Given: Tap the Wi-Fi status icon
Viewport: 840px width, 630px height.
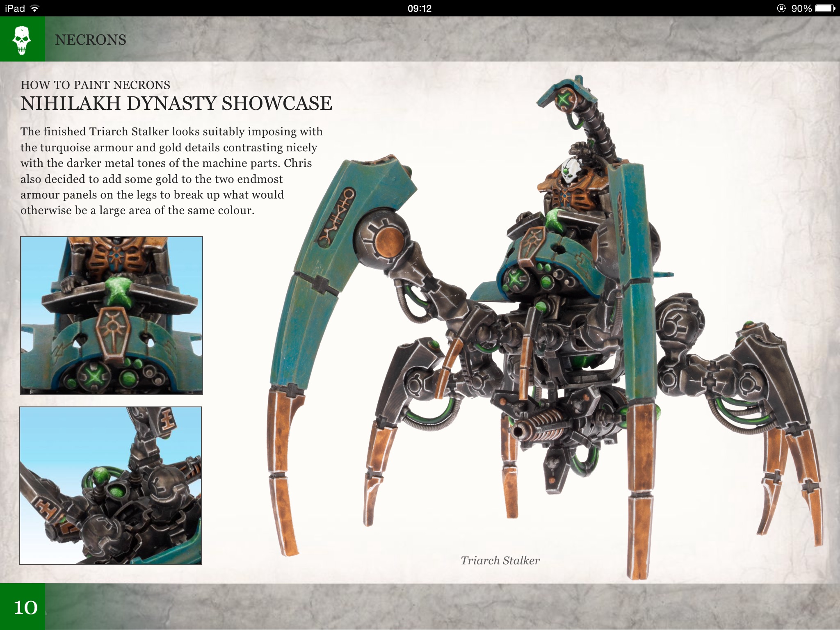Looking at the screenshot, I should tap(35, 8).
